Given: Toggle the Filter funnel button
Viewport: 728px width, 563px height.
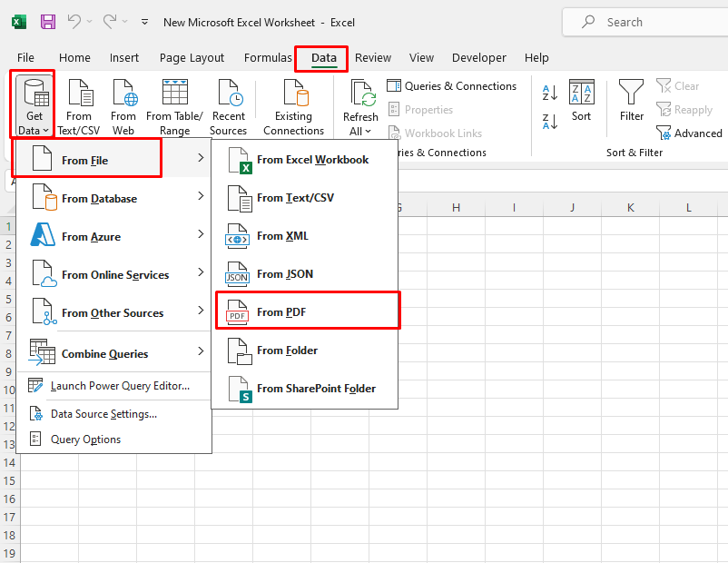Looking at the screenshot, I should tap(632, 100).
